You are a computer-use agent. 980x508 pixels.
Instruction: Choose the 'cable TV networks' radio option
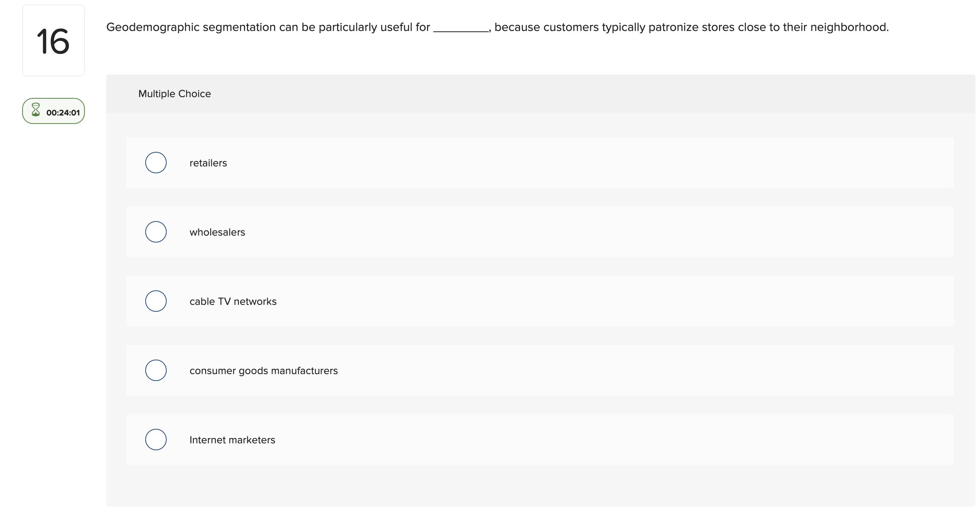(x=156, y=301)
